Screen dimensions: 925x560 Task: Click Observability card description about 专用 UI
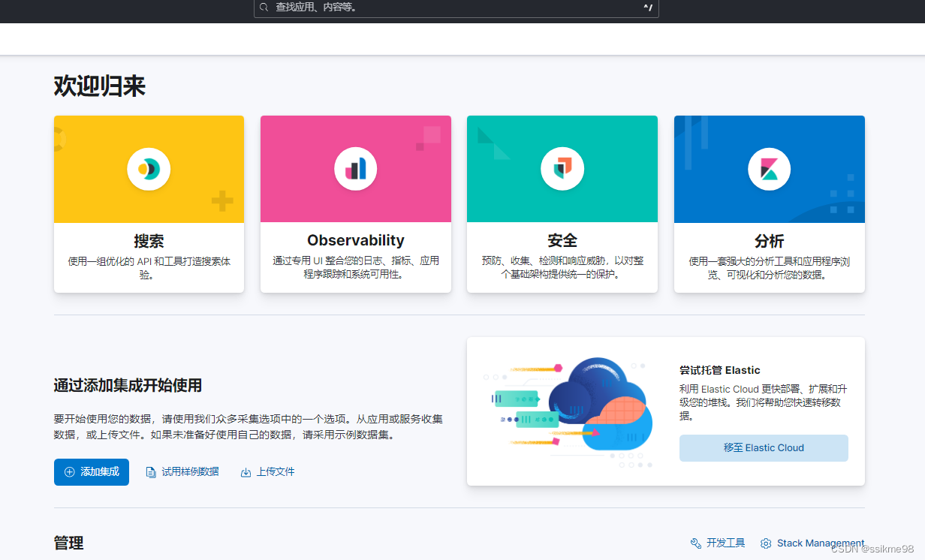pos(356,267)
